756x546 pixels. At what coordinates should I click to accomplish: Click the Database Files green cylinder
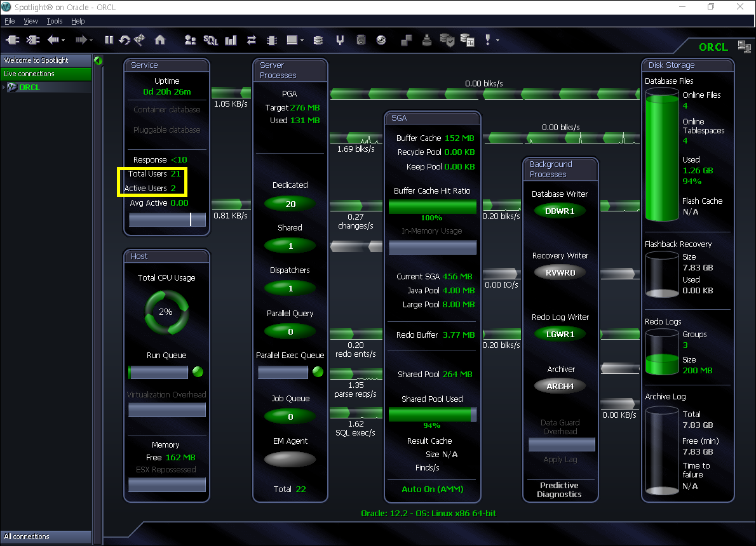pyautogui.click(x=662, y=154)
